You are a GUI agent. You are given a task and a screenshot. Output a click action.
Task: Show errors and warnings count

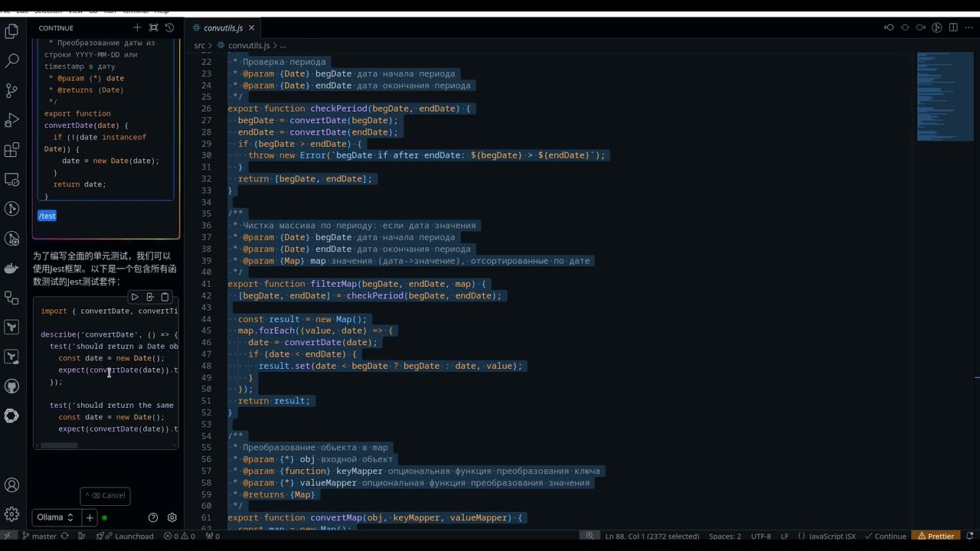click(179, 536)
